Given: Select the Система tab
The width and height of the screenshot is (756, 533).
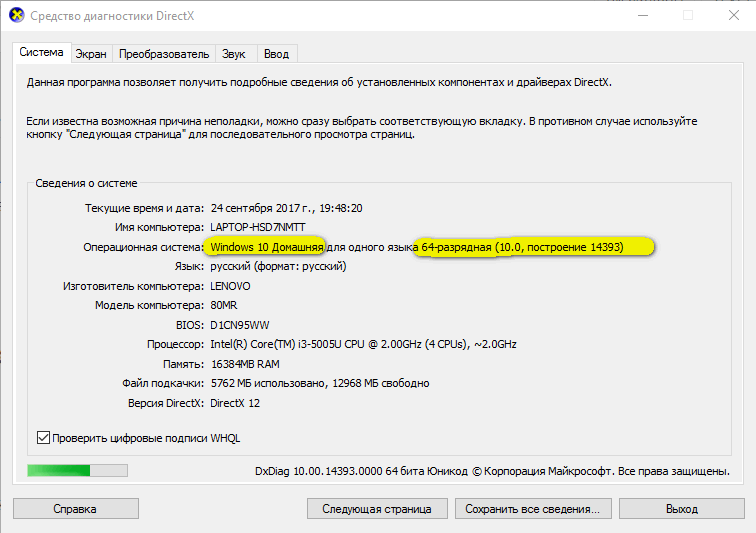Looking at the screenshot, I should point(41,53).
